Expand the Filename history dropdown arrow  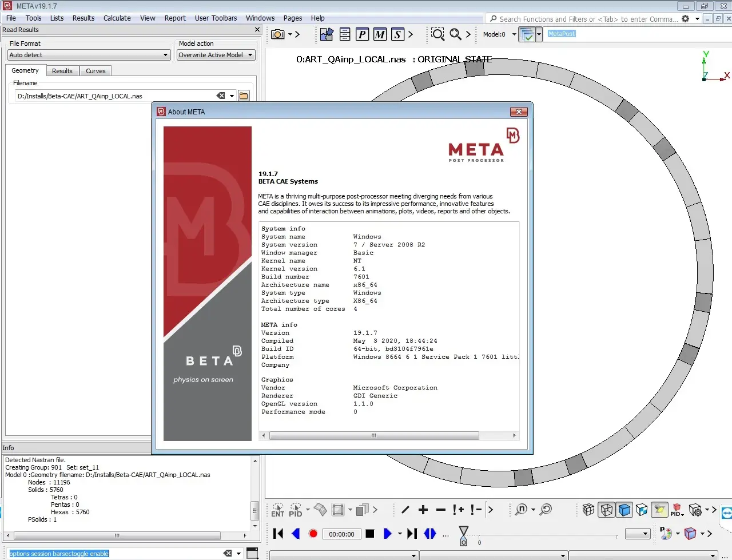pyautogui.click(x=232, y=96)
